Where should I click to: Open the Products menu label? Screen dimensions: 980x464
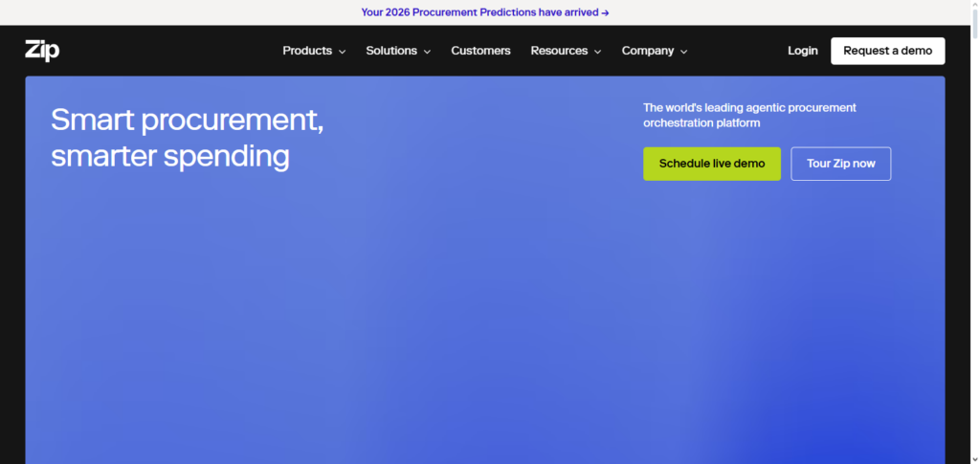[x=307, y=51]
